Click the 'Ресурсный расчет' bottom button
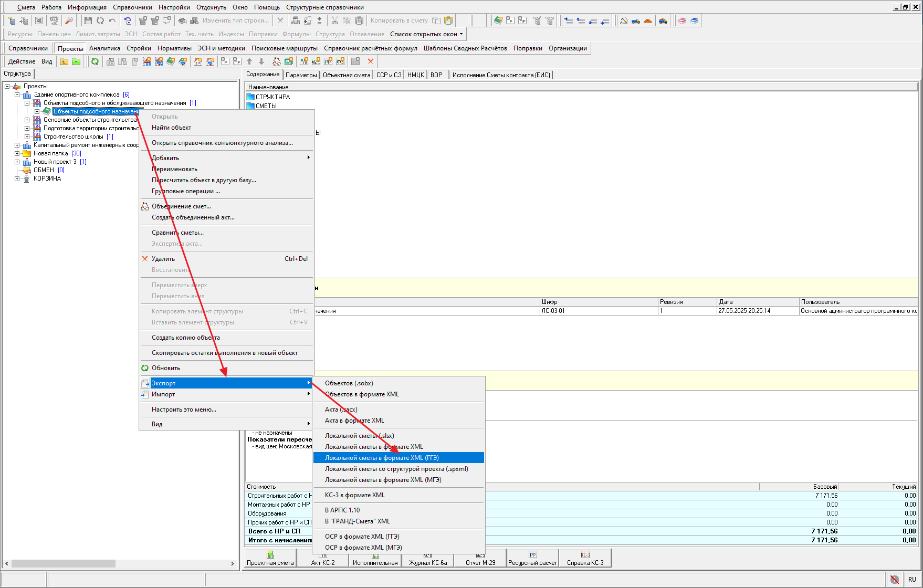Viewport: 923px width, 588px height. (532, 558)
